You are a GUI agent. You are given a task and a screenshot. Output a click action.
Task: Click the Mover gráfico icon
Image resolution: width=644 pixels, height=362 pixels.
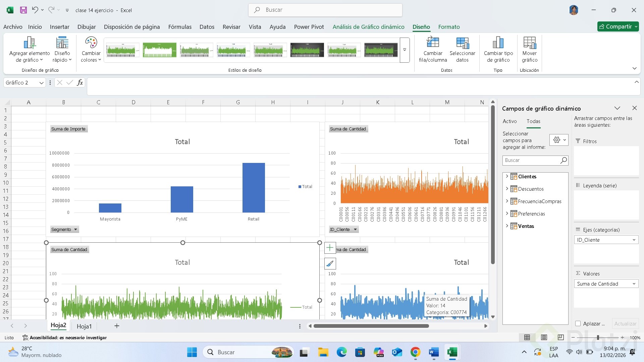[529, 43]
